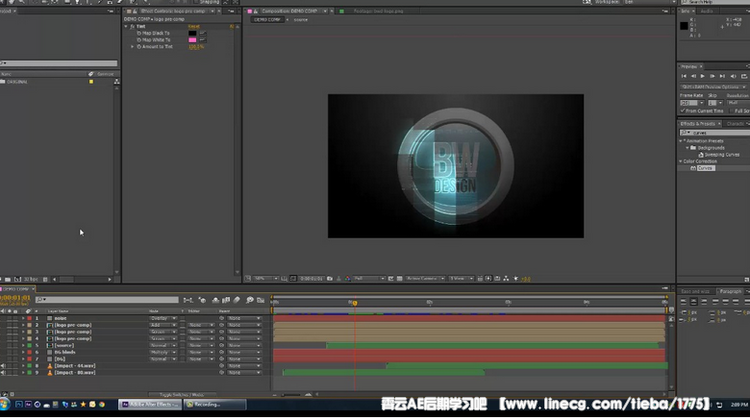This screenshot has height=420, width=750.
Task: Click the Map Black To color swatch
Action: coord(192,33)
